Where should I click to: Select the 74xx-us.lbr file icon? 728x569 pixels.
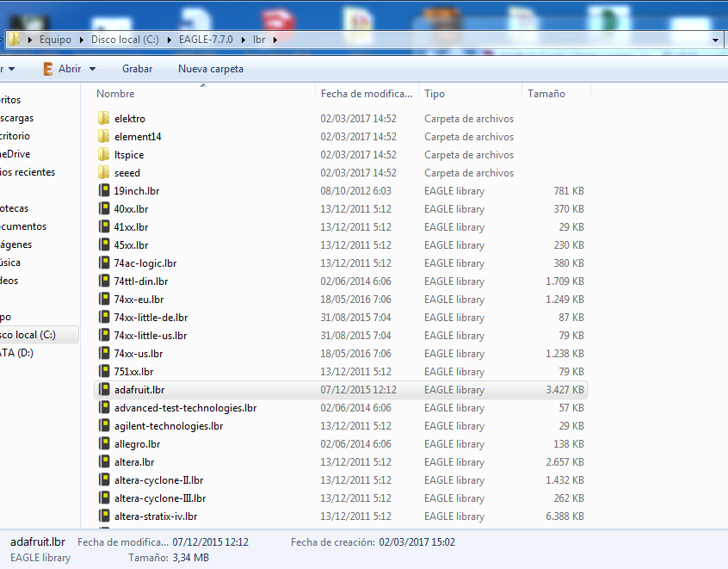pos(104,354)
